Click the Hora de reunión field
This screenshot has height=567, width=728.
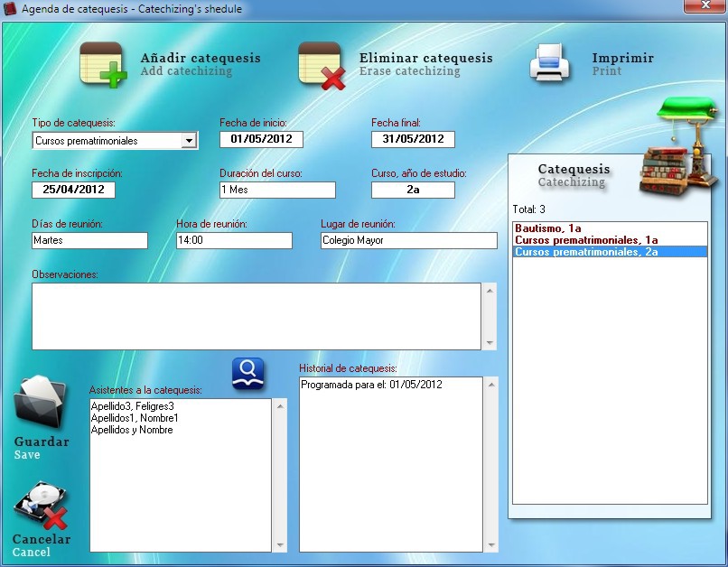click(234, 240)
